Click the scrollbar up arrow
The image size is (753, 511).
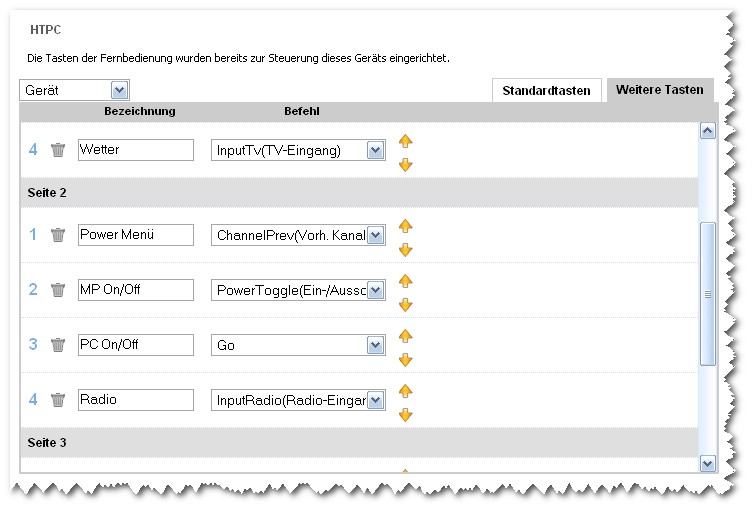point(708,130)
